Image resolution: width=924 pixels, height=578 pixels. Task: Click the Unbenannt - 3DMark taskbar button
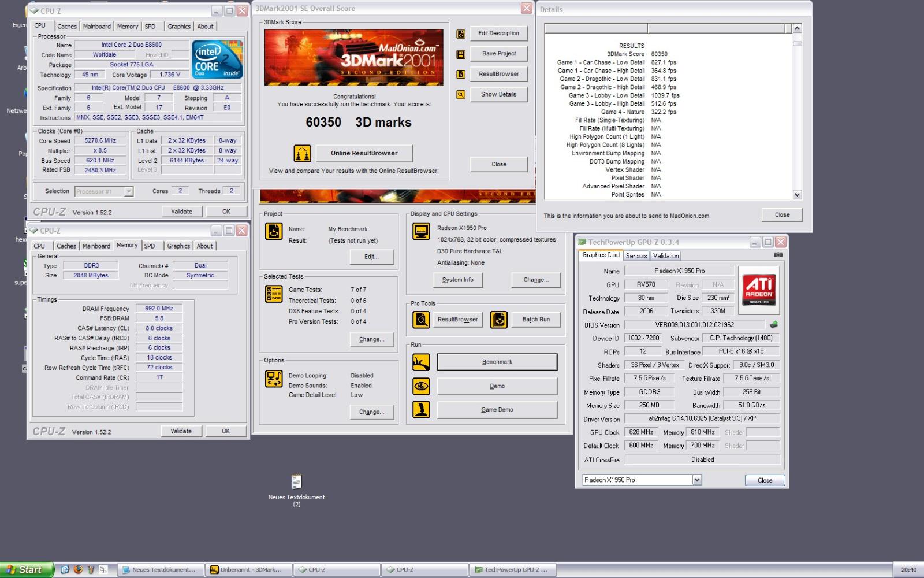click(249, 570)
